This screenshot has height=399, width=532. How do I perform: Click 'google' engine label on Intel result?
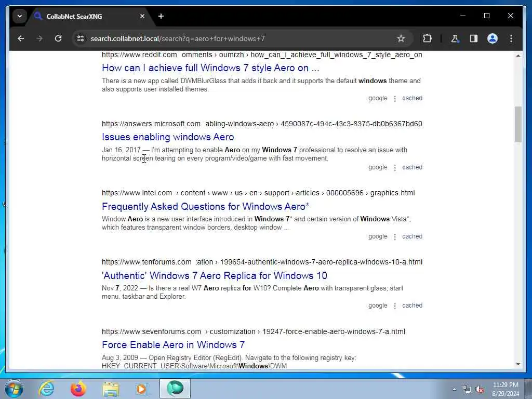pos(378,236)
